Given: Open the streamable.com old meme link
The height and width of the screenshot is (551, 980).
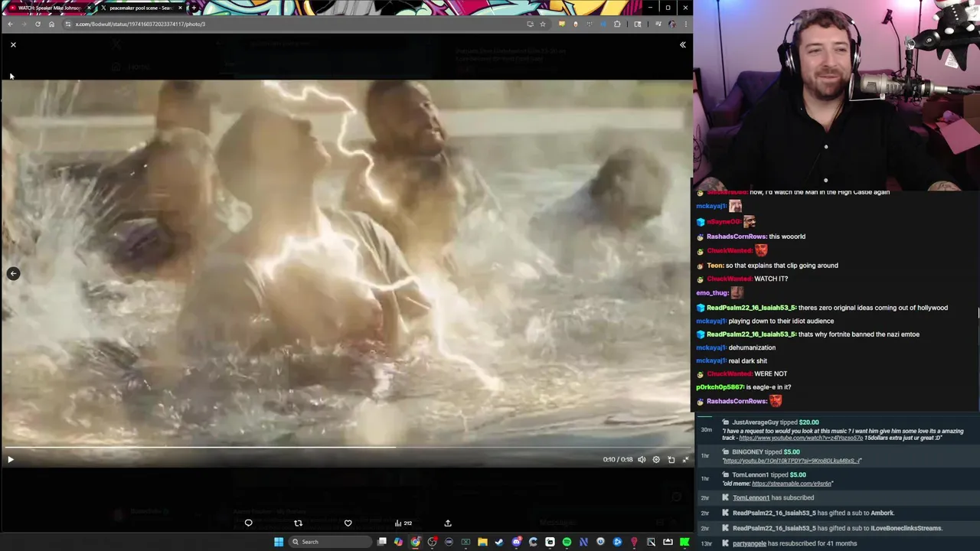Looking at the screenshot, I should 792,484.
